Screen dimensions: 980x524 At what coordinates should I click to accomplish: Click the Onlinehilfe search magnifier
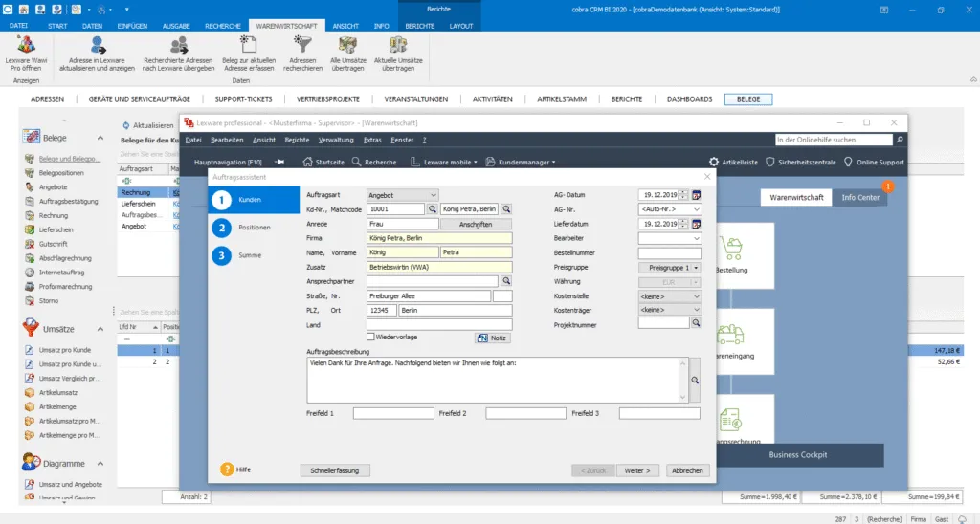(x=900, y=140)
